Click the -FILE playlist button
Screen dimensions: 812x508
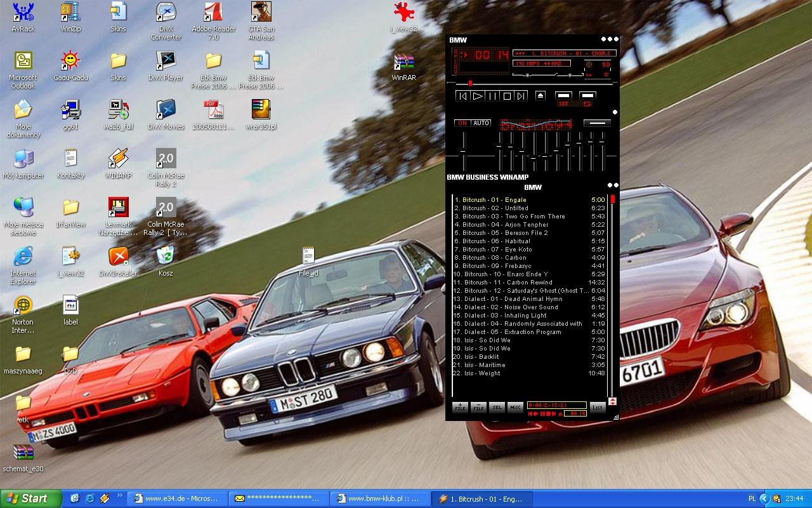coord(478,407)
